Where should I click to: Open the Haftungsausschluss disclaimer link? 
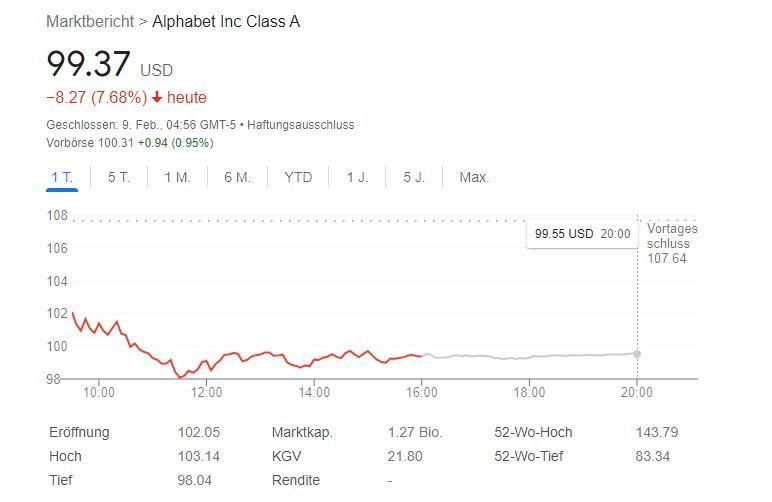tap(300, 125)
